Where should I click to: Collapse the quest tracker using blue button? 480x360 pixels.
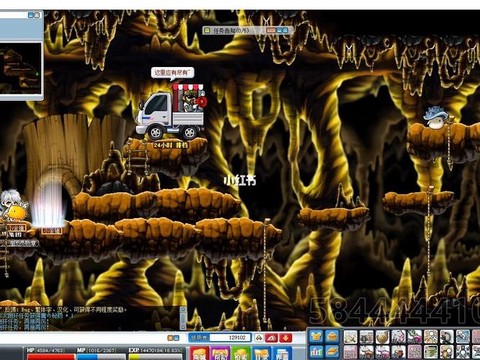tap(282, 30)
